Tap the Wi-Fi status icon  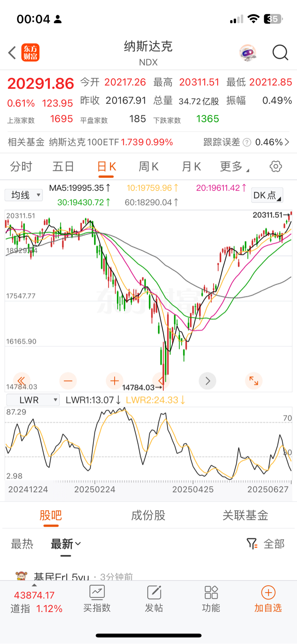tap(253, 19)
